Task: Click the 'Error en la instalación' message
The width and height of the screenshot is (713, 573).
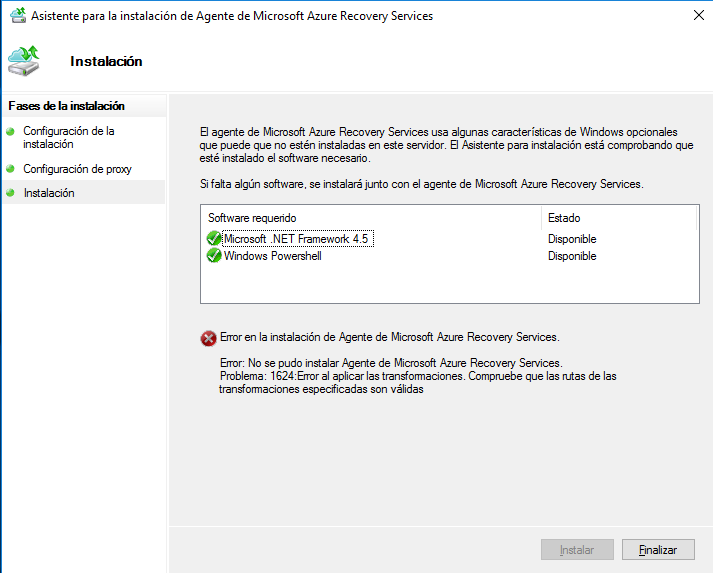Action: click(x=390, y=337)
